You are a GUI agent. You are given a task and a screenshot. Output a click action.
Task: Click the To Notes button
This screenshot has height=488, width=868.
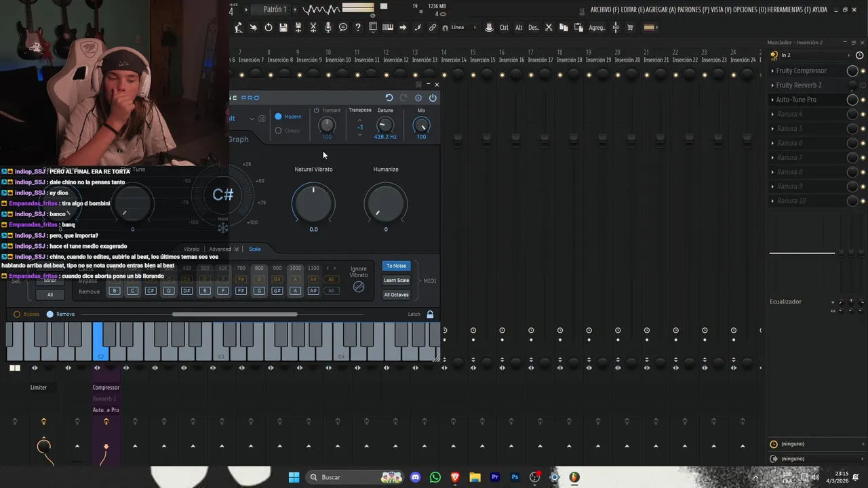click(x=397, y=266)
